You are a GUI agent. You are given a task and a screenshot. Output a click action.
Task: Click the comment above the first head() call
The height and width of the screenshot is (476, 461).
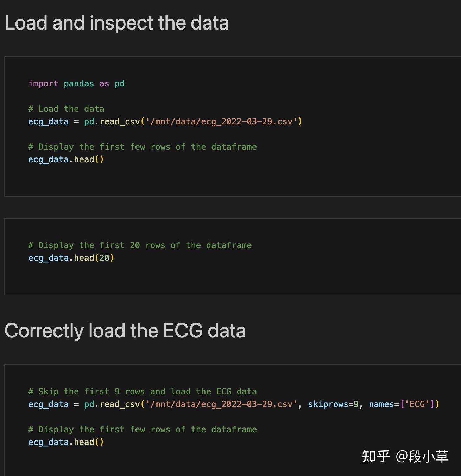pyautogui.click(x=143, y=147)
